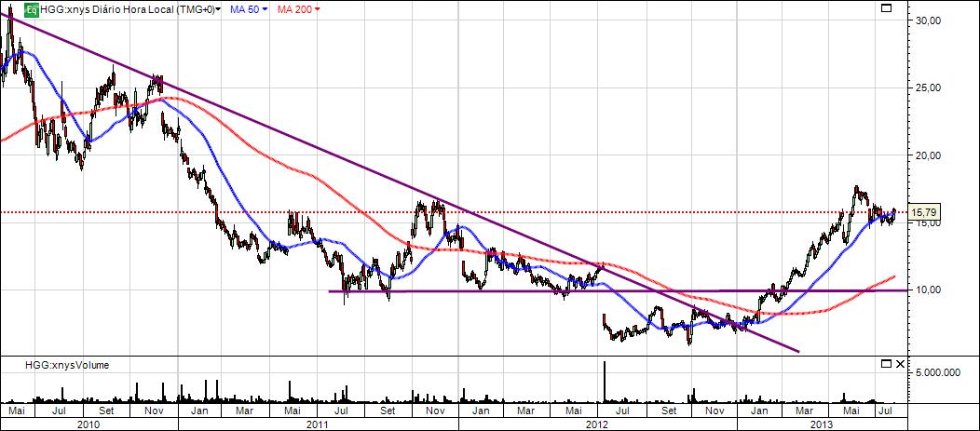
Task: Click the 2013 year label
Action: point(820,424)
